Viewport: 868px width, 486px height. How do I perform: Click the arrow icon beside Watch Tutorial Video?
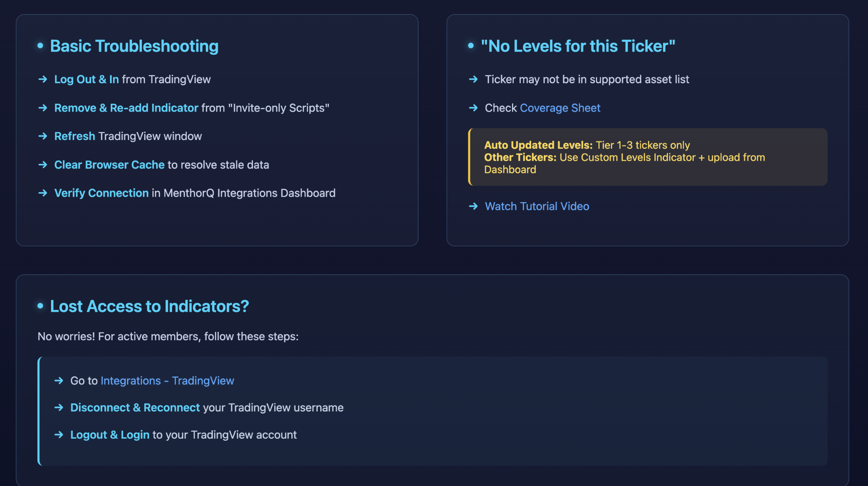click(x=473, y=206)
